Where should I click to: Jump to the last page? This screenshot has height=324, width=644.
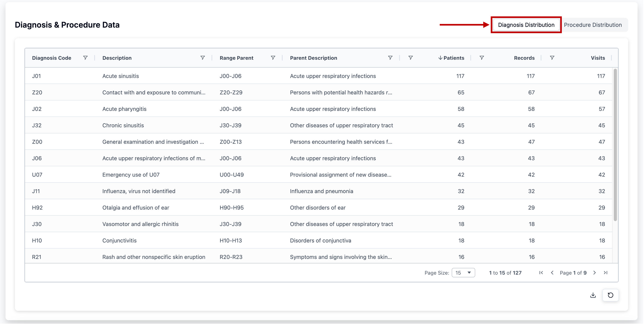point(605,273)
